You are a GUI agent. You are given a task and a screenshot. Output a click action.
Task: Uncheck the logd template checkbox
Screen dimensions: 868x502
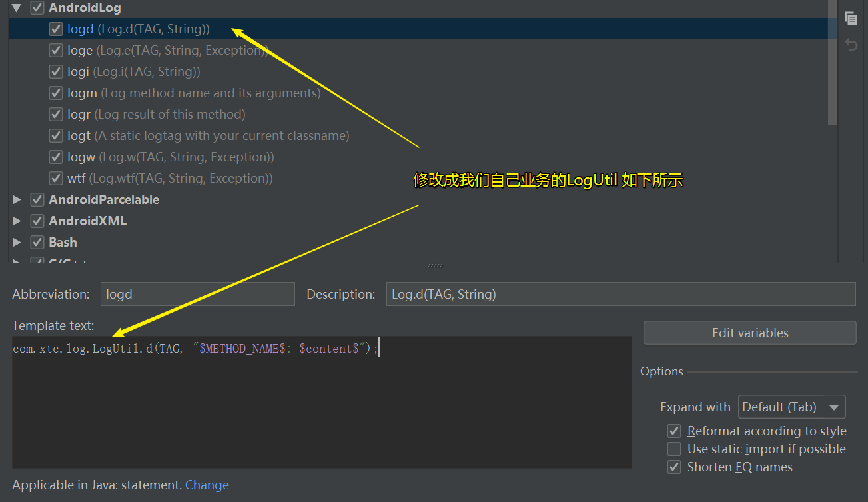(x=56, y=29)
